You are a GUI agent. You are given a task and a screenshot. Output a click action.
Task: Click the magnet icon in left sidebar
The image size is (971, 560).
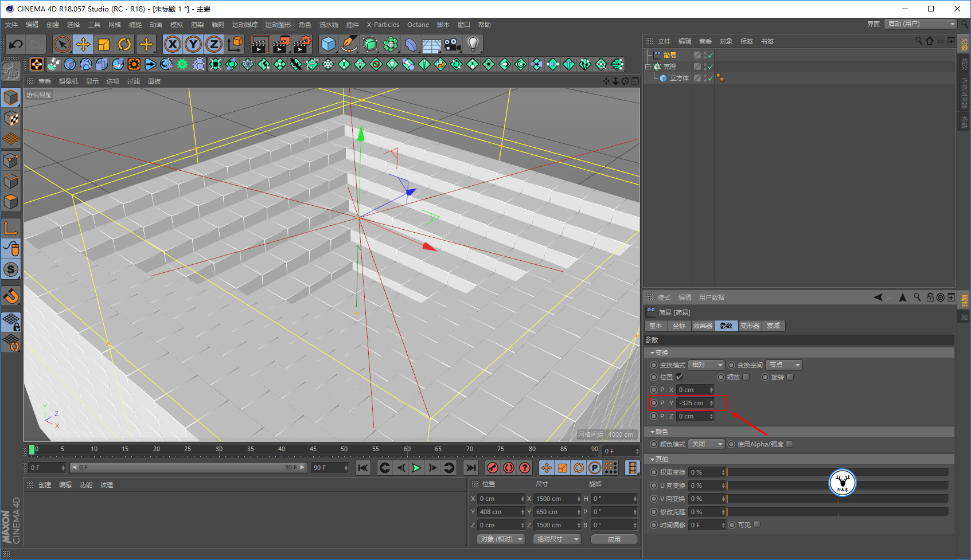click(11, 296)
